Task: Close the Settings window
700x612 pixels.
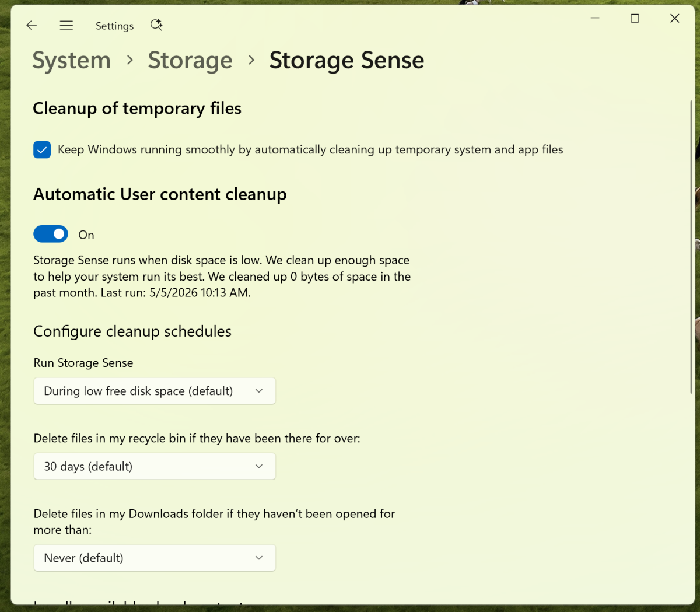Action: coord(674,18)
